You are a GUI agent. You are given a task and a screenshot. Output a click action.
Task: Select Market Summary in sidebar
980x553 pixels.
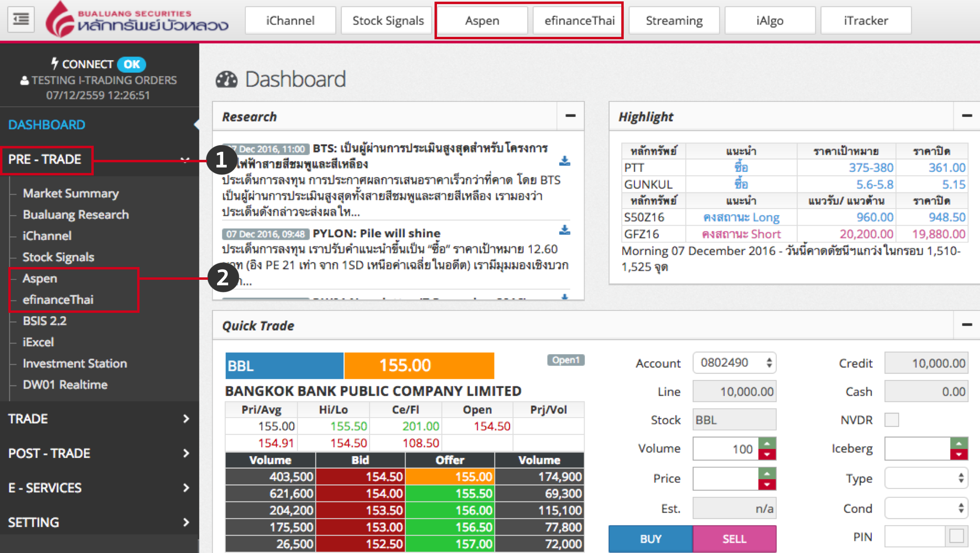71,193
